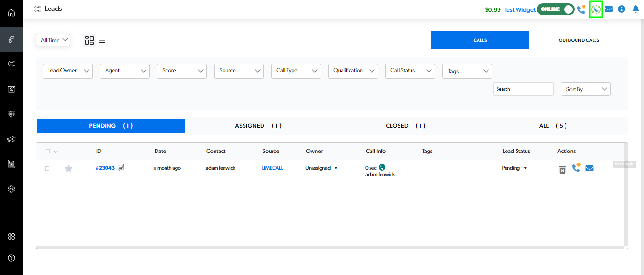The width and height of the screenshot is (644, 275).
Task: Open the analytics chart icon in sidebar
Action: click(x=11, y=164)
